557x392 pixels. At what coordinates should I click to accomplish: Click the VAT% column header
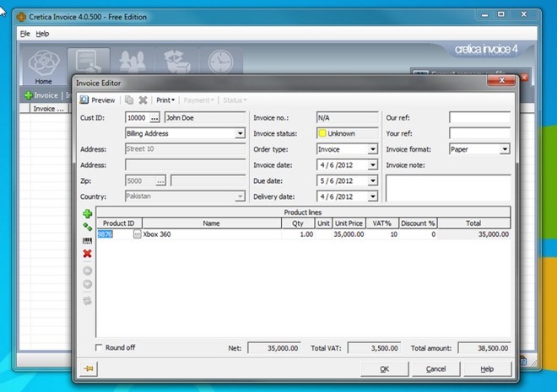click(381, 223)
